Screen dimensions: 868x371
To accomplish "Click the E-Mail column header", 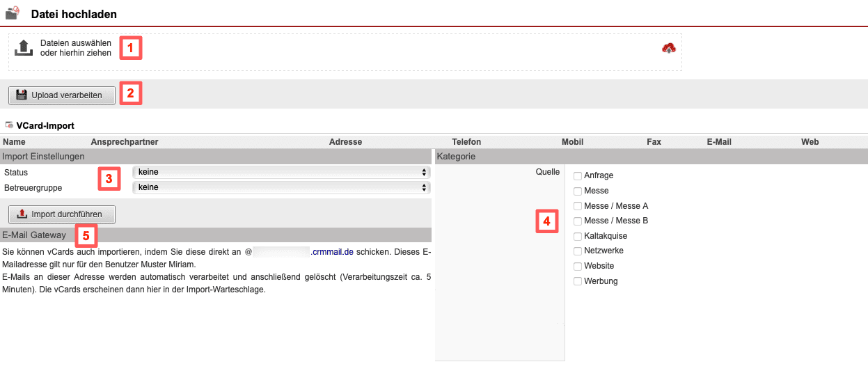I will pyautogui.click(x=719, y=142).
